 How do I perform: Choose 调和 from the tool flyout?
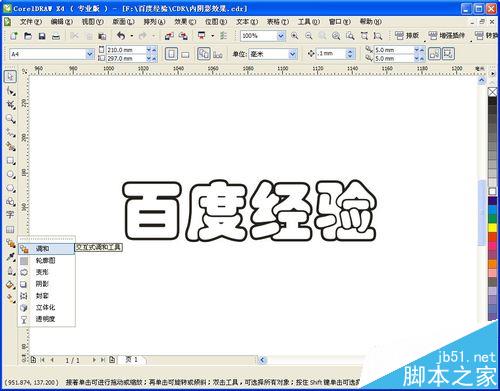coord(47,249)
